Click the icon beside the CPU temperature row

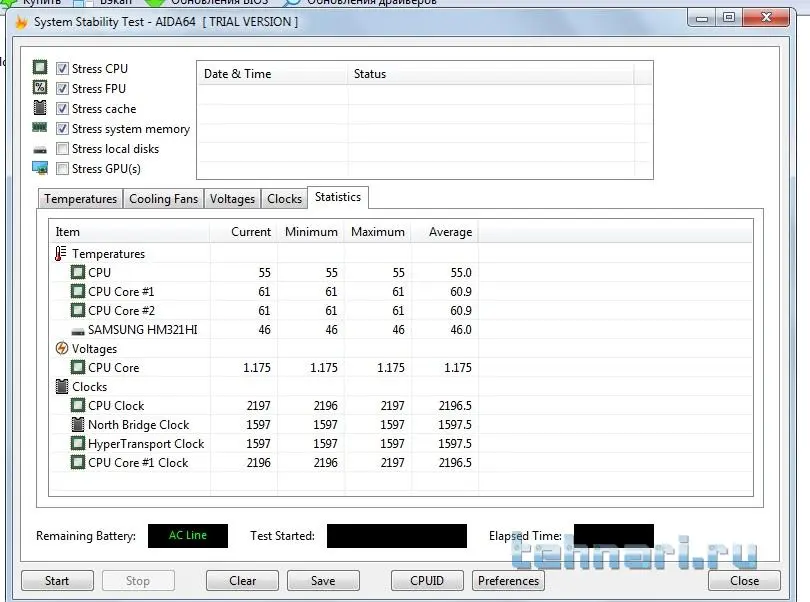coord(77,272)
